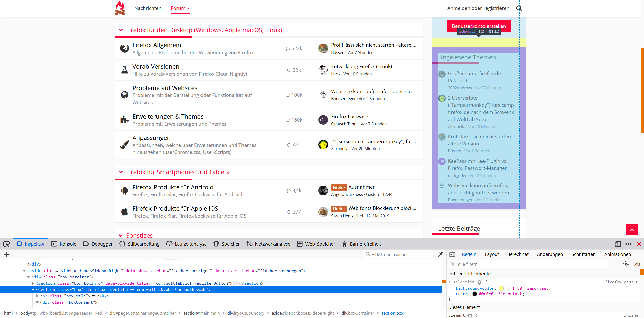Open devtools three-dot options menu
Image resolution: width=644 pixels, height=318 pixels.
[628, 244]
